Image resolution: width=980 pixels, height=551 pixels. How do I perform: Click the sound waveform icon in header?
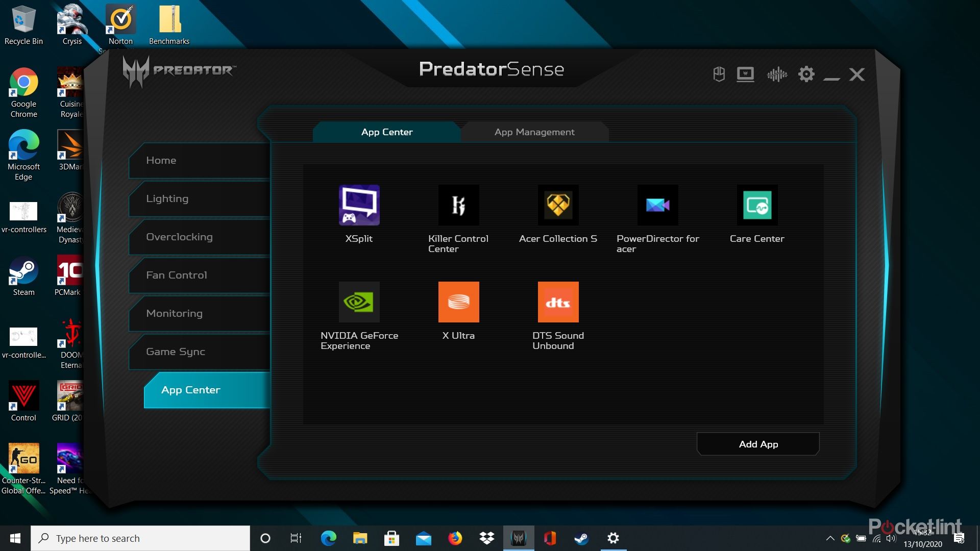(776, 74)
